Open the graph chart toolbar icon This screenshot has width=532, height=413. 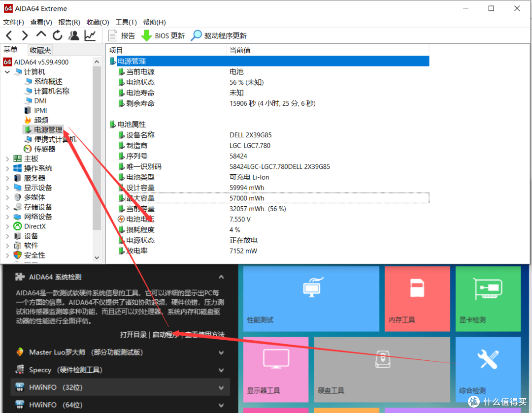(x=90, y=35)
